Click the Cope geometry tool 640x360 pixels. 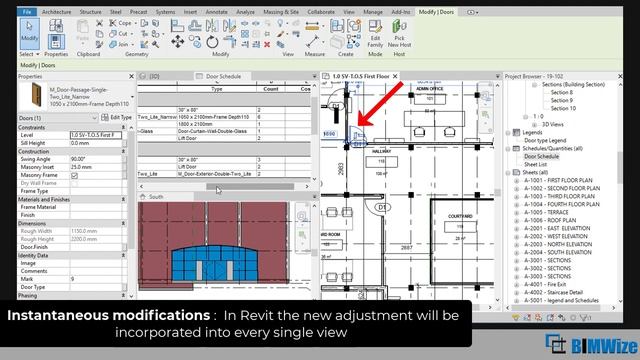click(x=120, y=23)
